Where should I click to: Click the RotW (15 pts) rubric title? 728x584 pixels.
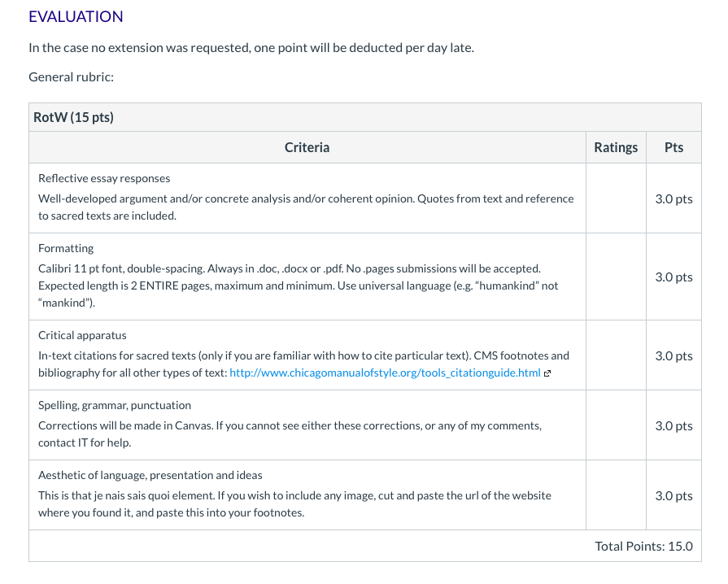73,117
